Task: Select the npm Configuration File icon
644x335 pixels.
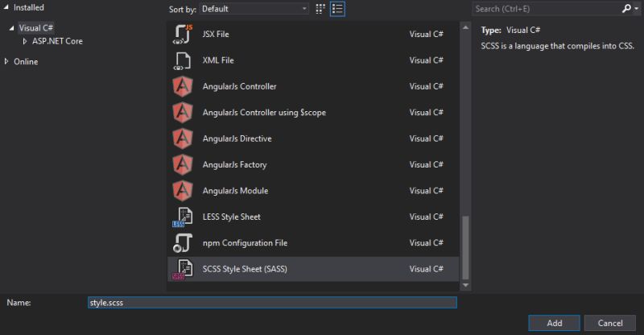Action: [183, 243]
